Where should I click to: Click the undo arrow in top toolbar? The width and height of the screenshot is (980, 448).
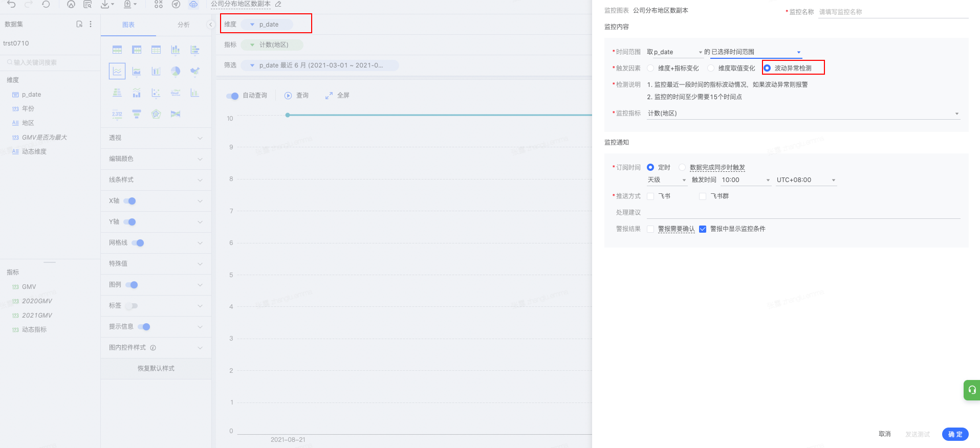tap(11, 5)
